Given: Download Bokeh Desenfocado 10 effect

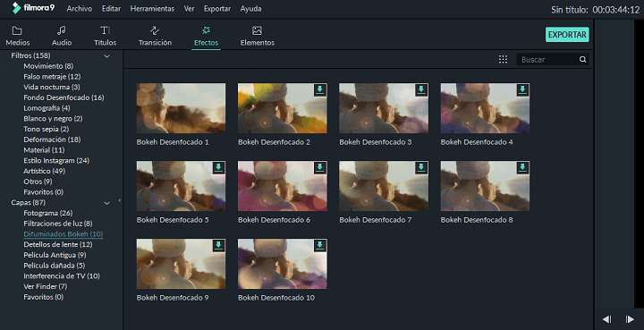Looking at the screenshot, I should tap(319, 246).
